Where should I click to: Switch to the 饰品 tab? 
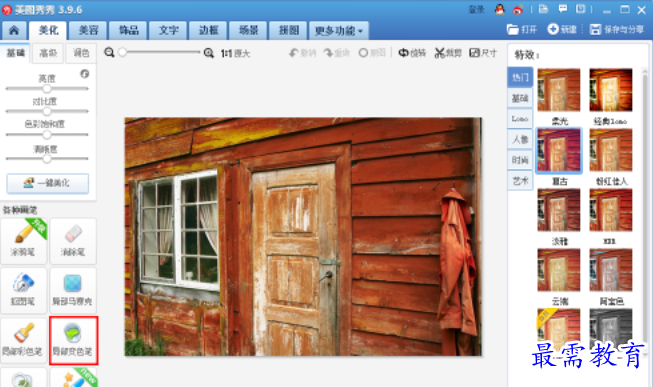click(128, 30)
